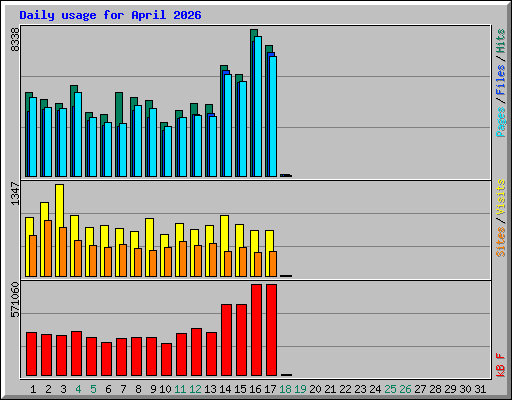The image size is (512, 400).
Task: Click green weekend day label 11
Action: [180, 389]
